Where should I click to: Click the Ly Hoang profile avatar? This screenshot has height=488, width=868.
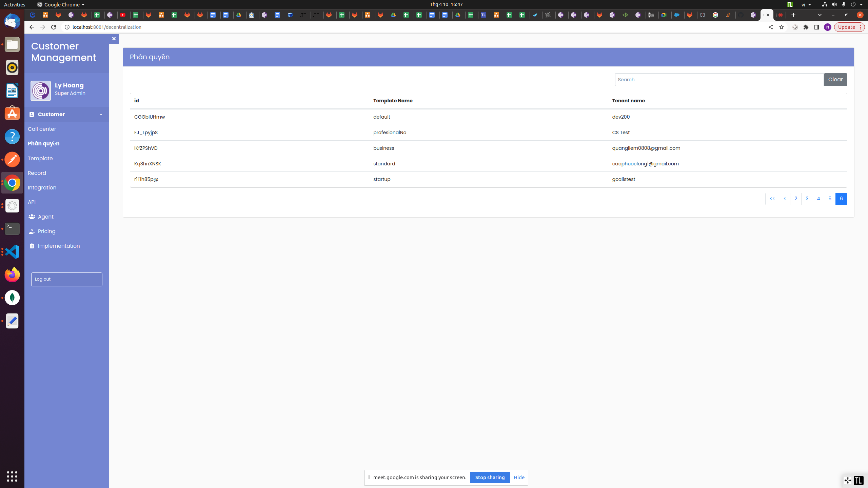pyautogui.click(x=41, y=91)
